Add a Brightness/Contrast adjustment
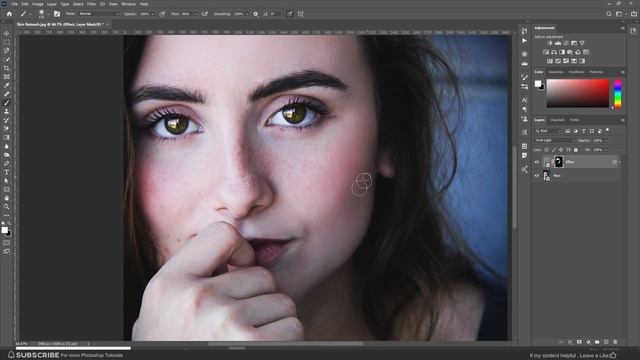This screenshot has height=360, width=640. (550, 43)
